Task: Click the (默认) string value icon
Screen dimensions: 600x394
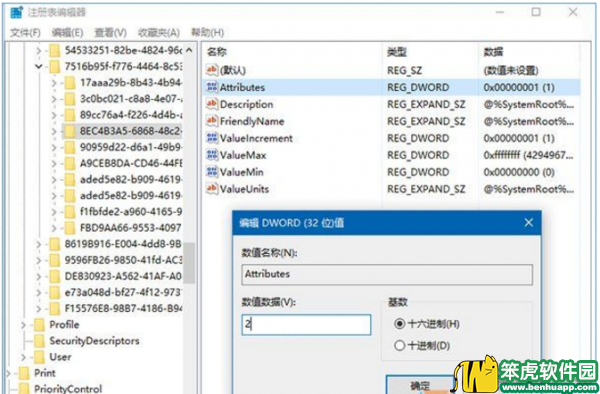Action: 212,70
